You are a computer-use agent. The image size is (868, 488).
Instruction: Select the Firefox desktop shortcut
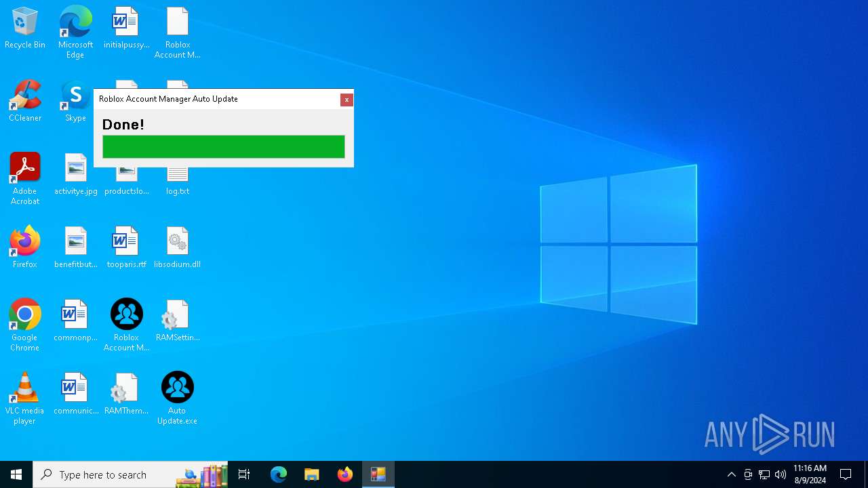pyautogui.click(x=25, y=248)
